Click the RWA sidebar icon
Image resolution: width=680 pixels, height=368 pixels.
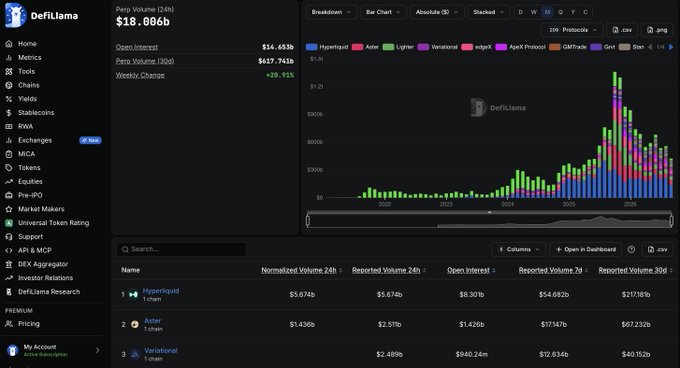[x=9, y=127]
